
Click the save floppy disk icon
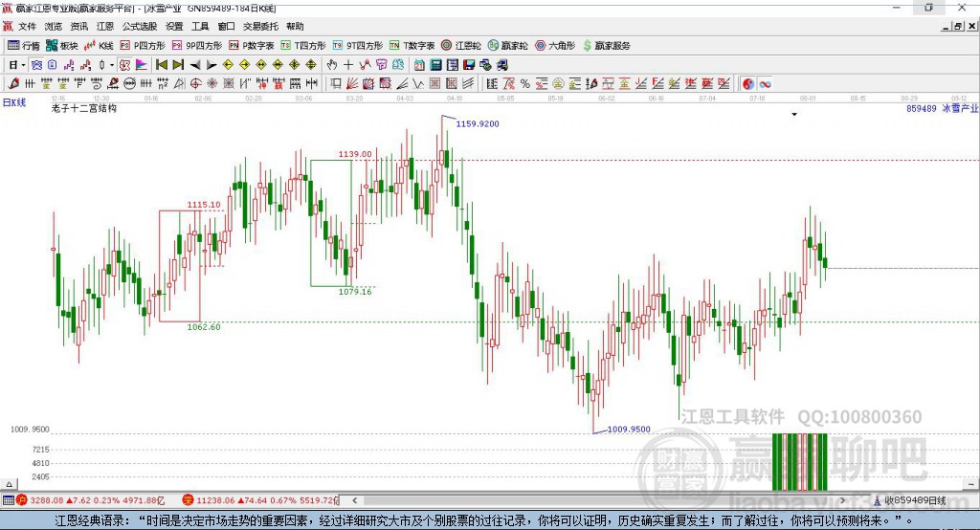[x=469, y=64]
